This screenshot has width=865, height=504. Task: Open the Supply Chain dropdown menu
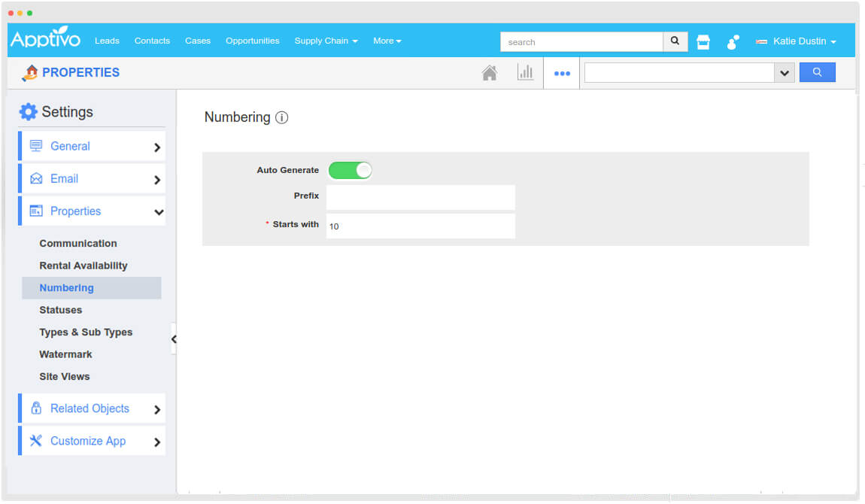coord(326,41)
